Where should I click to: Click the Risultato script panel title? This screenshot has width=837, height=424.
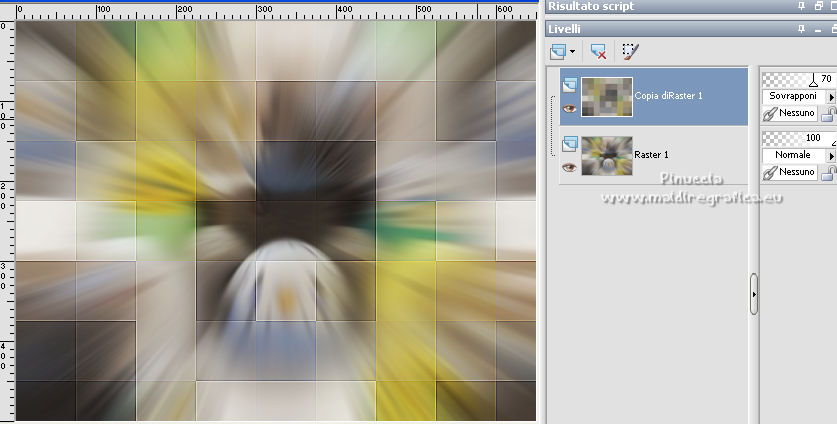click(591, 6)
